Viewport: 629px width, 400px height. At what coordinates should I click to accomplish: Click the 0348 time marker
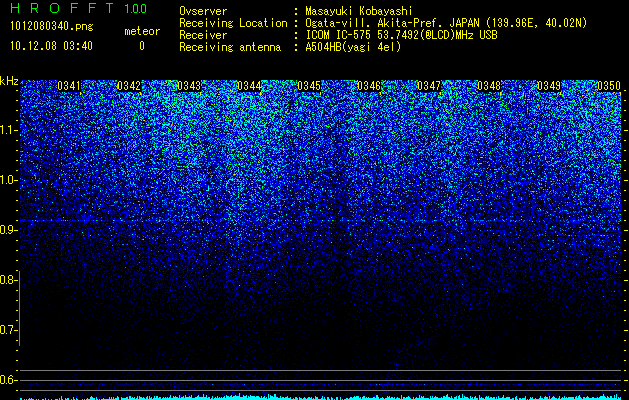[x=489, y=86]
